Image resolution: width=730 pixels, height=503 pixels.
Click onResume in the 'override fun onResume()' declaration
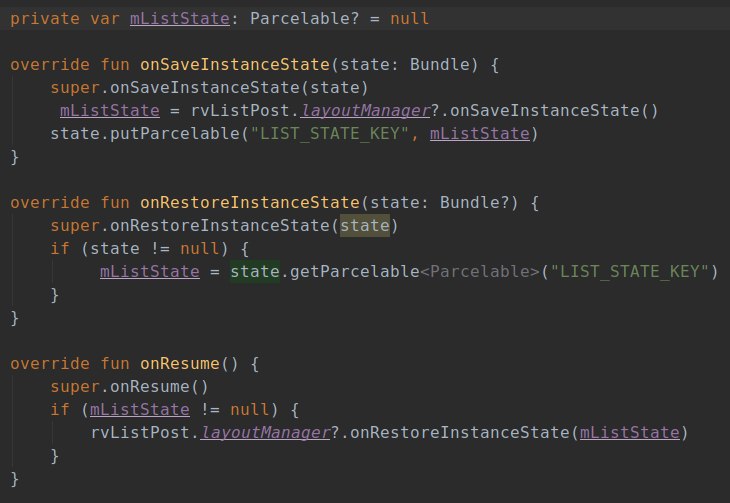tap(180, 364)
